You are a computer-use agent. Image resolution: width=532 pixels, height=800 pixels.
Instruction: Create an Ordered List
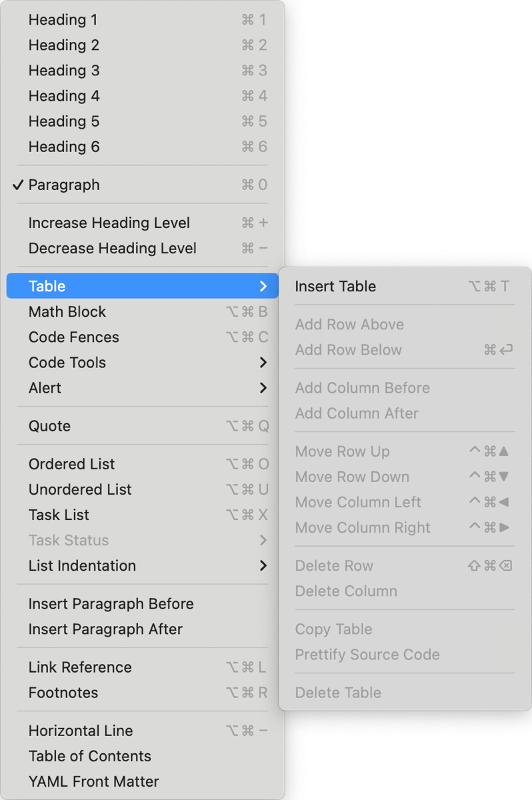pyautogui.click(x=72, y=464)
